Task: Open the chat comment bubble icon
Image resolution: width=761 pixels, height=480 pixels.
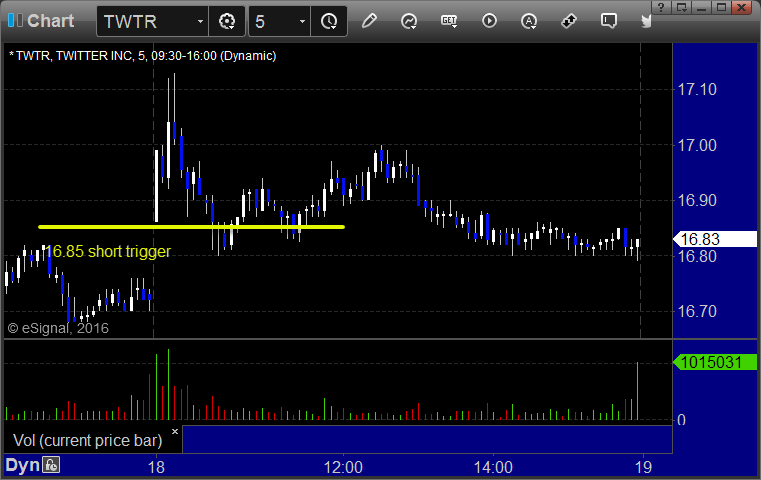Action: pos(609,21)
